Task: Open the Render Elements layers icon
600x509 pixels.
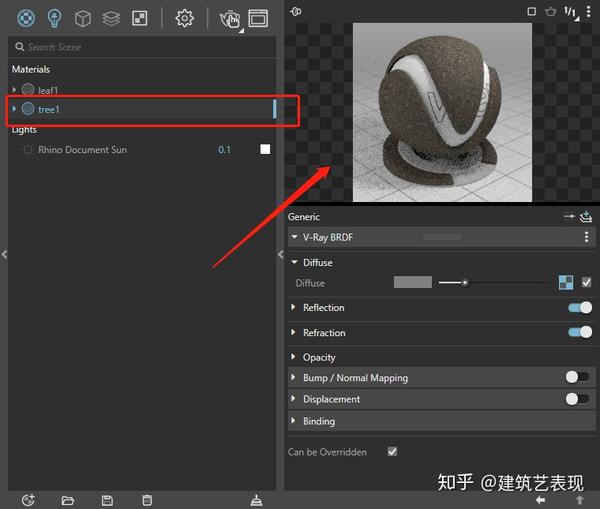Action: click(111, 18)
